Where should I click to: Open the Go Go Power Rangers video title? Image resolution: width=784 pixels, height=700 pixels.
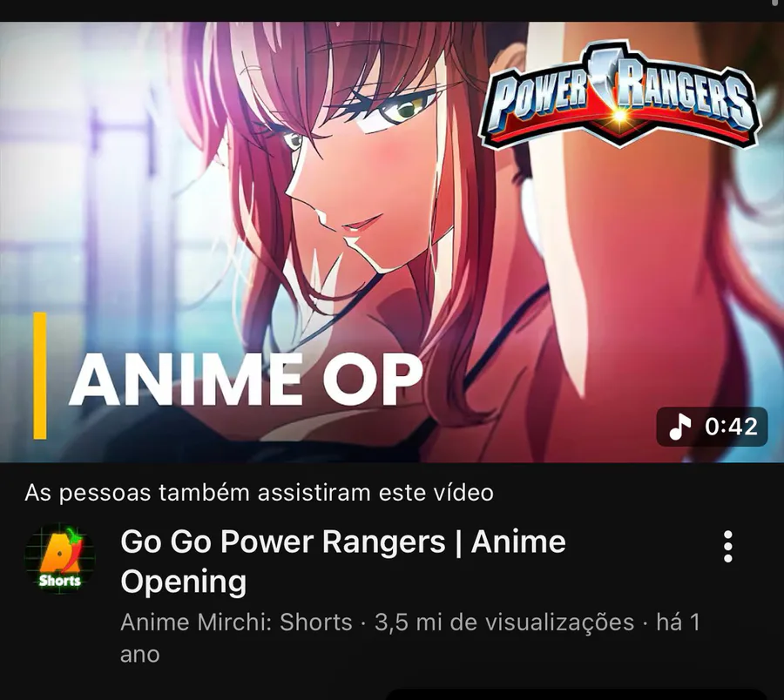coord(343,562)
